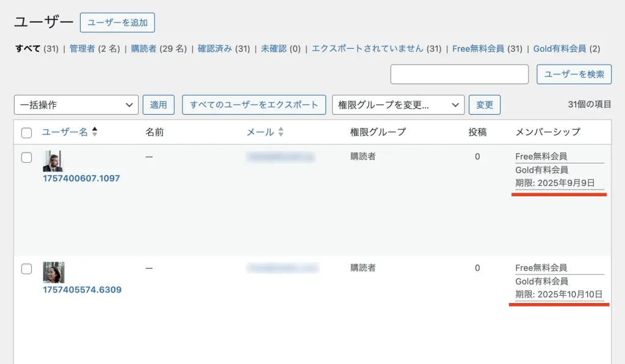
Task: Open the 一括操作 bulk actions dropdown
Action: [x=76, y=105]
